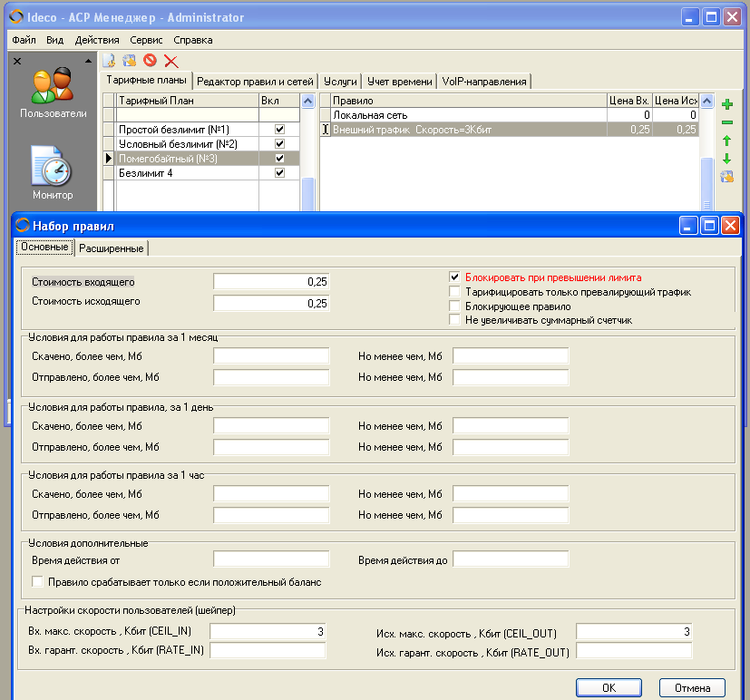
Task: Open the Сервис menu
Action: pyautogui.click(x=146, y=40)
